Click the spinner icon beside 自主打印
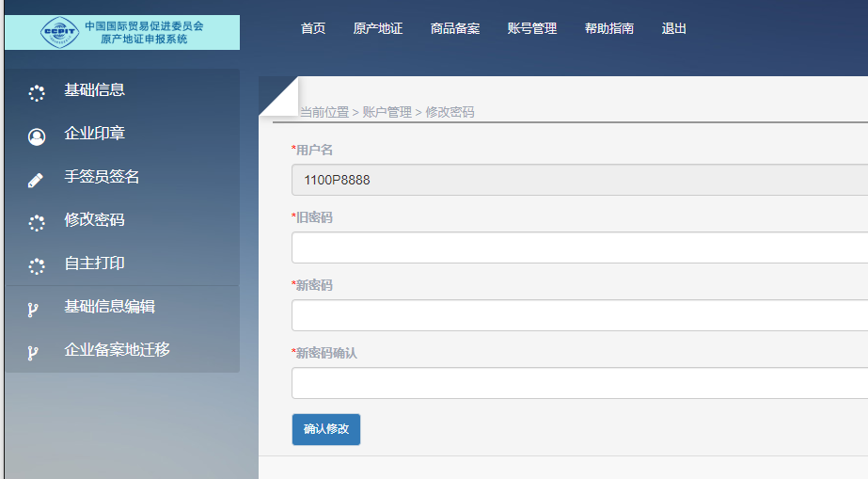Viewport: 868px width, 479px height. point(37,266)
